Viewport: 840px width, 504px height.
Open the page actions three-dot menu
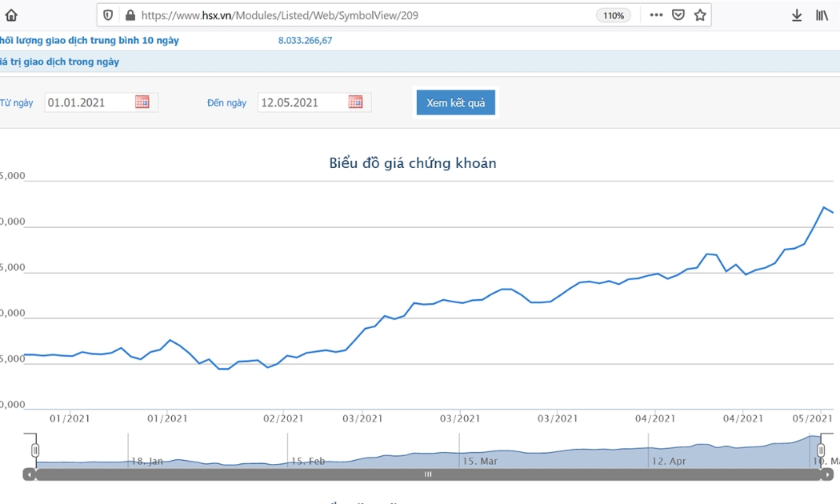(656, 15)
